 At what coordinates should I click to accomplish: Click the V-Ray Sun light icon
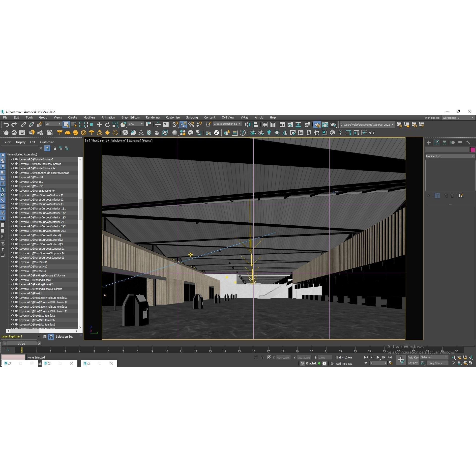(107, 133)
